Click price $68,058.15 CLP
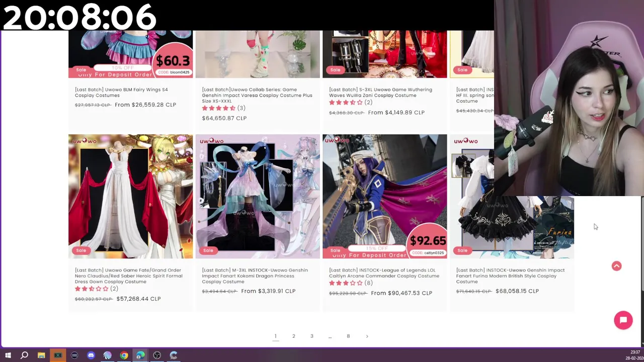Viewport: 644px width, 362px height. 517,291
